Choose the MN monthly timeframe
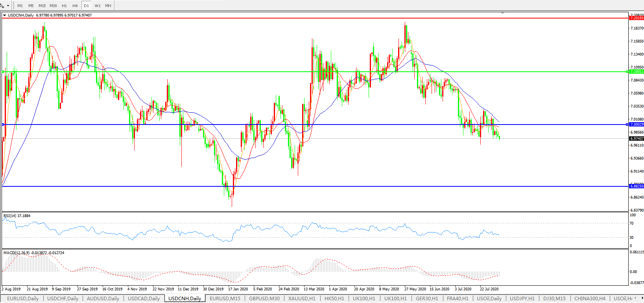This screenshot has width=644, height=303. (x=108, y=6)
